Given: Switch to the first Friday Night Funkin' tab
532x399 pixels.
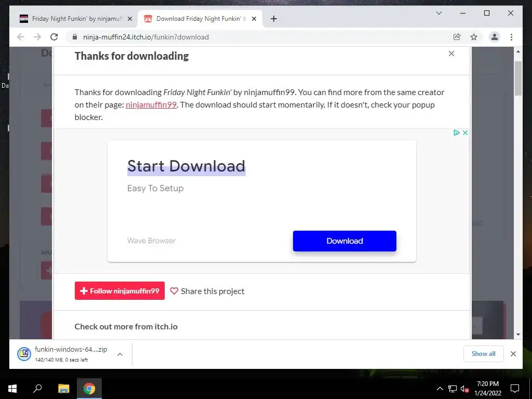Looking at the screenshot, I should point(76,19).
